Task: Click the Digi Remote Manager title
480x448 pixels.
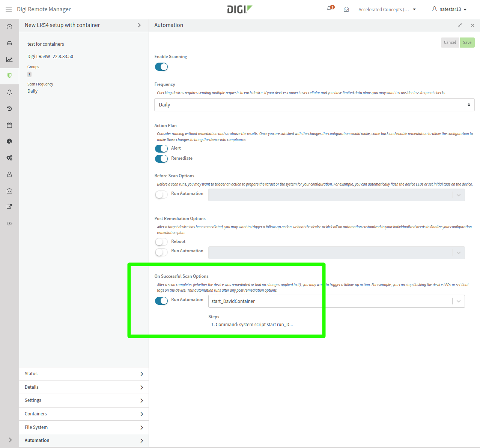Action: (x=44, y=9)
